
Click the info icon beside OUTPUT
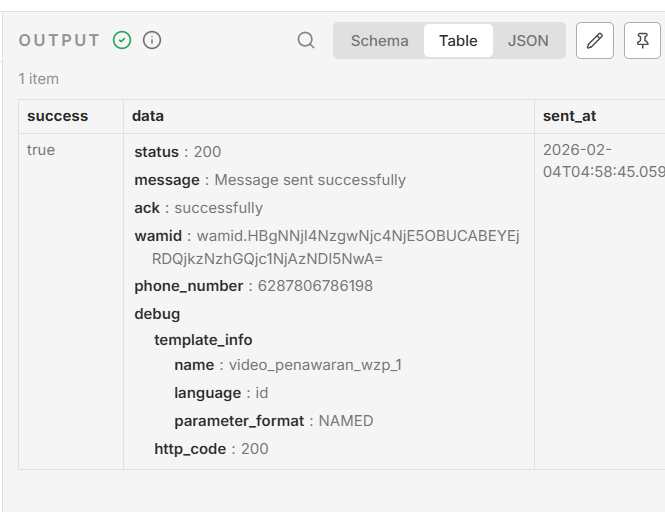(x=152, y=41)
